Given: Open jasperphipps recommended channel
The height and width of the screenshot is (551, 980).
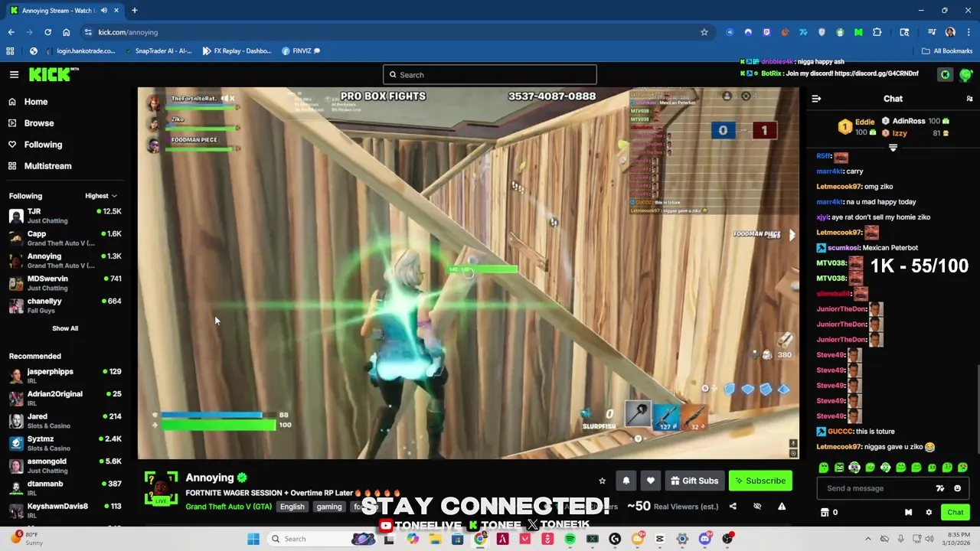Looking at the screenshot, I should click(65, 376).
